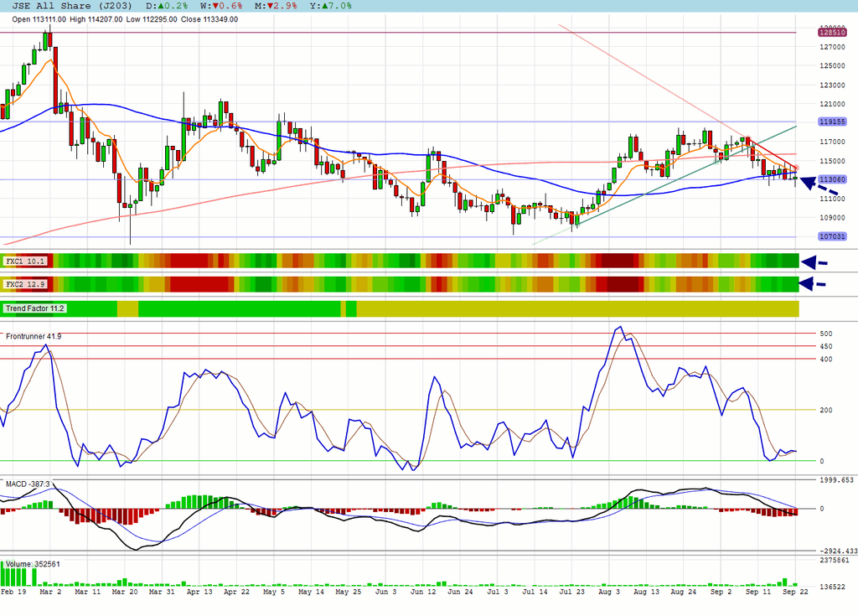Select the 107031 support level label

832,236
